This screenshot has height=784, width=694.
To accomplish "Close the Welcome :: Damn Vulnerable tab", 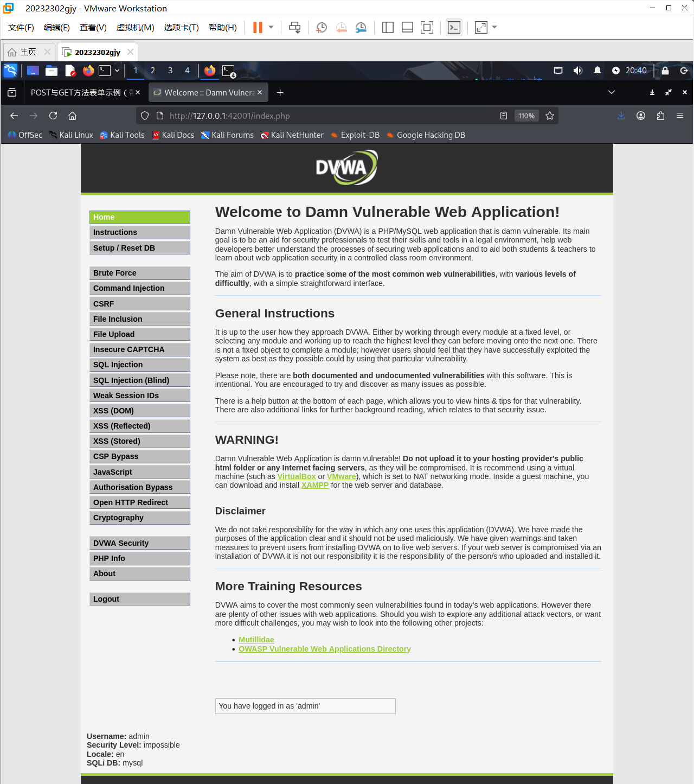I will (260, 92).
